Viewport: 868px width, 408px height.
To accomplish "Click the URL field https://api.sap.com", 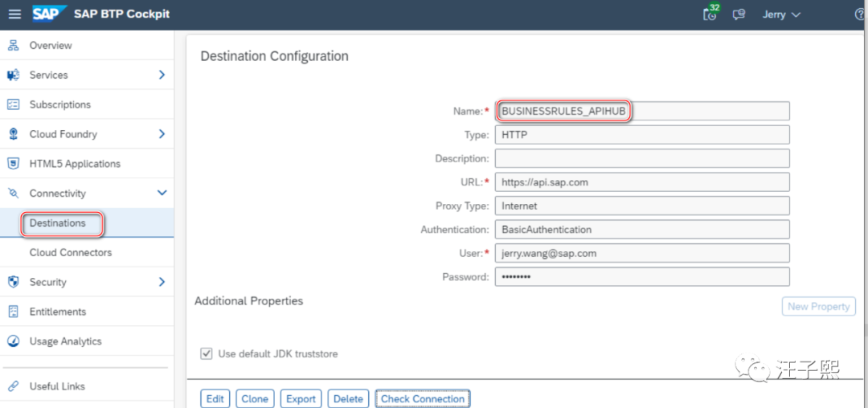I will tap(642, 182).
